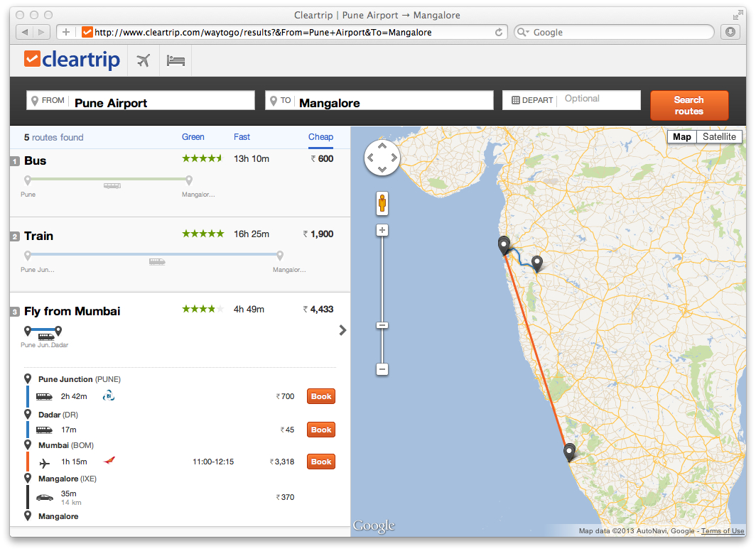756x551 pixels.
Task: Book the Mumbai flight for ₹3,318
Action: (321, 462)
